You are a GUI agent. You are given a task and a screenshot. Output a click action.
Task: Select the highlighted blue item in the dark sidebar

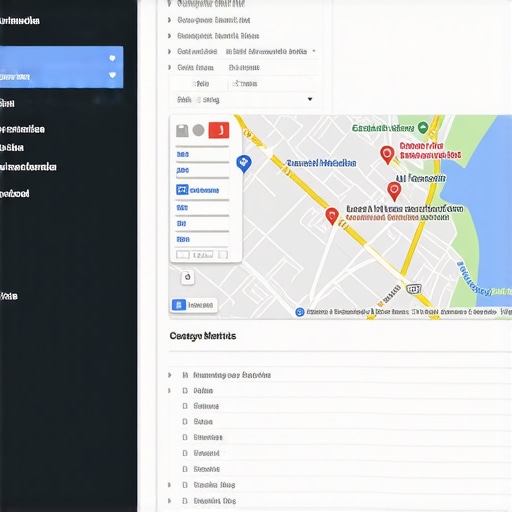click(x=61, y=67)
